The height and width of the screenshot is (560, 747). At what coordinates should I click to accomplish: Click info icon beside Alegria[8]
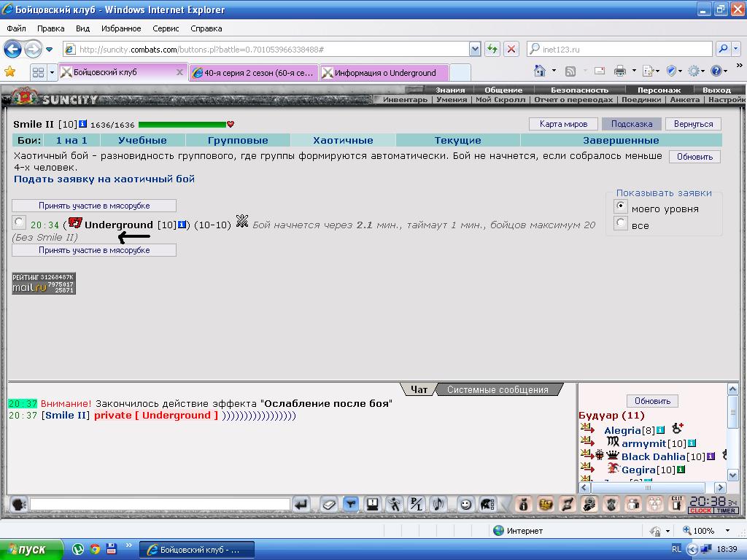660,430
